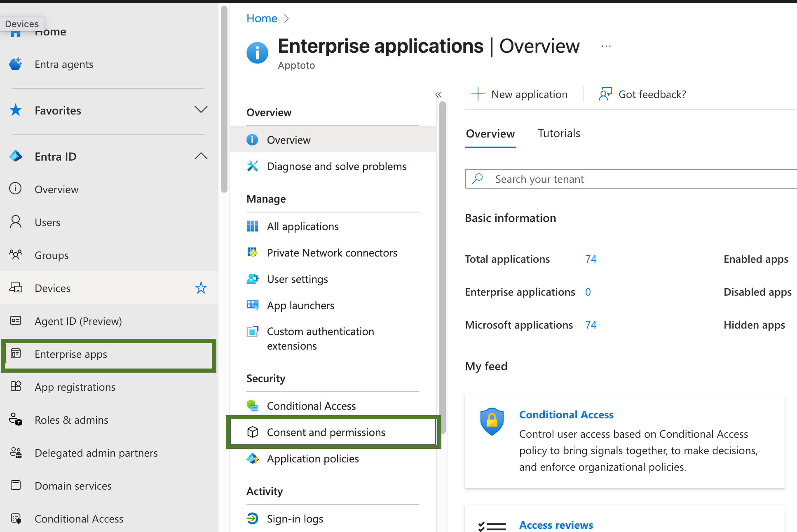The width and height of the screenshot is (797, 532).
Task: Click the Devices icon in the navigation
Action: pos(16,288)
